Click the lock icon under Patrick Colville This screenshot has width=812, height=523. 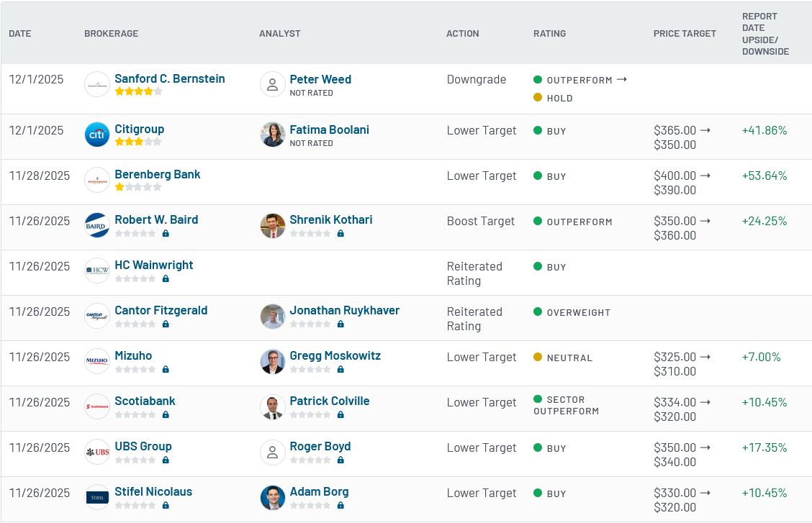[x=340, y=414]
